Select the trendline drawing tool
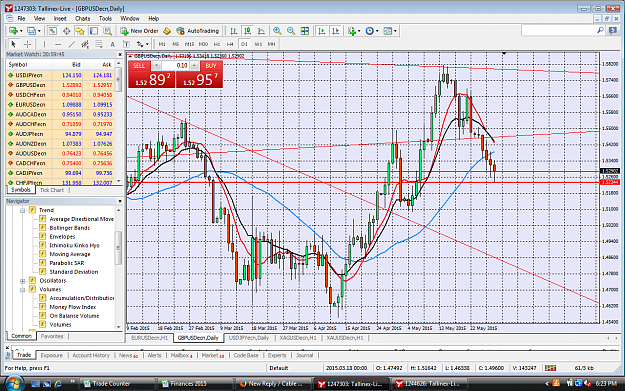The height and width of the screenshot is (391, 625). tap(71, 44)
